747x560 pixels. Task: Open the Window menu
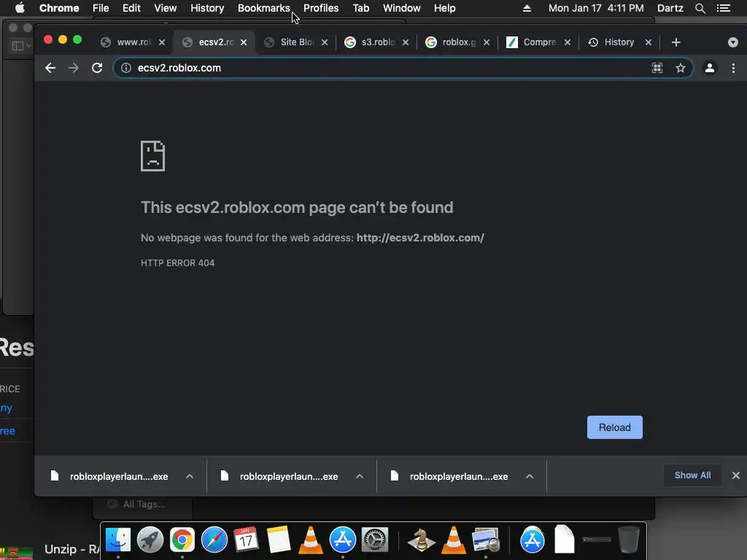click(402, 8)
